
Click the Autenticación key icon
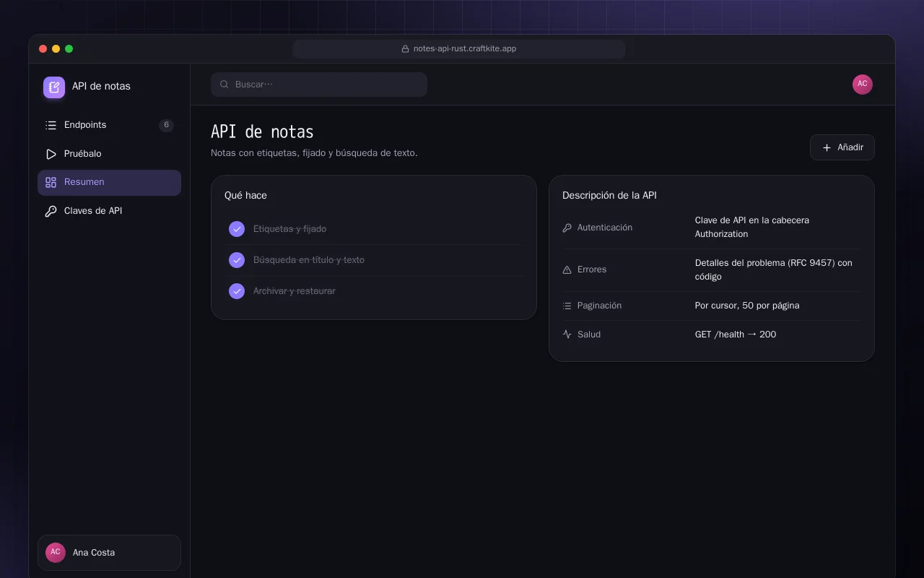click(x=567, y=228)
